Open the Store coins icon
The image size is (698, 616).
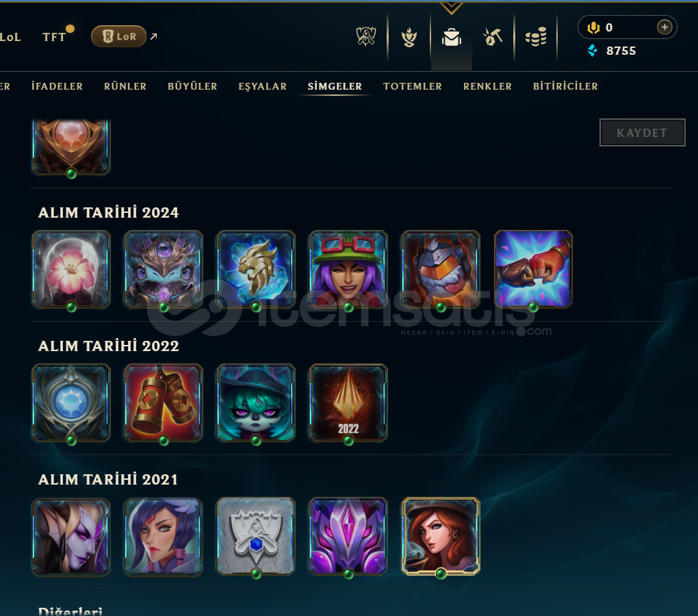click(x=536, y=38)
